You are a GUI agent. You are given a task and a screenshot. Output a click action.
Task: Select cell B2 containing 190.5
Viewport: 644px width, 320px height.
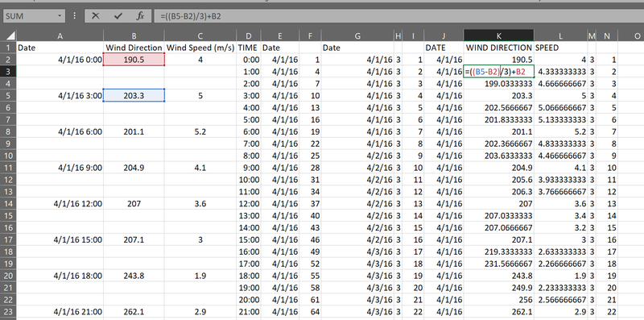[134, 60]
